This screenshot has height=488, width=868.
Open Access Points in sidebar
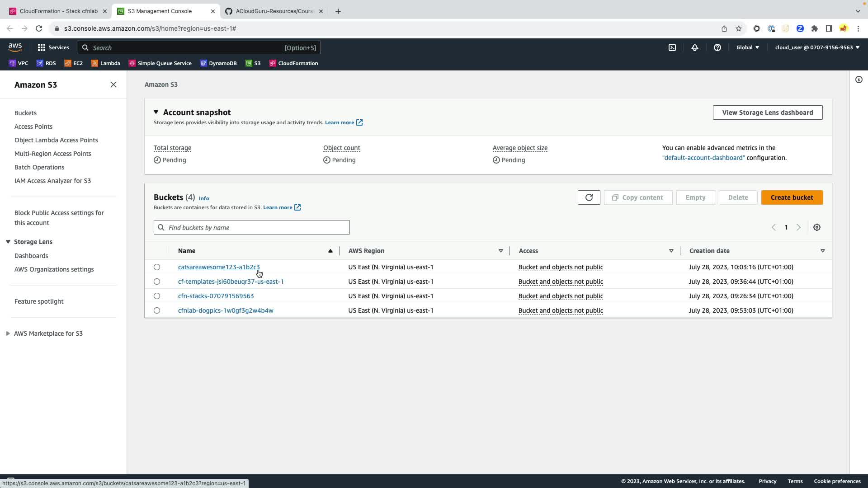tap(33, 127)
